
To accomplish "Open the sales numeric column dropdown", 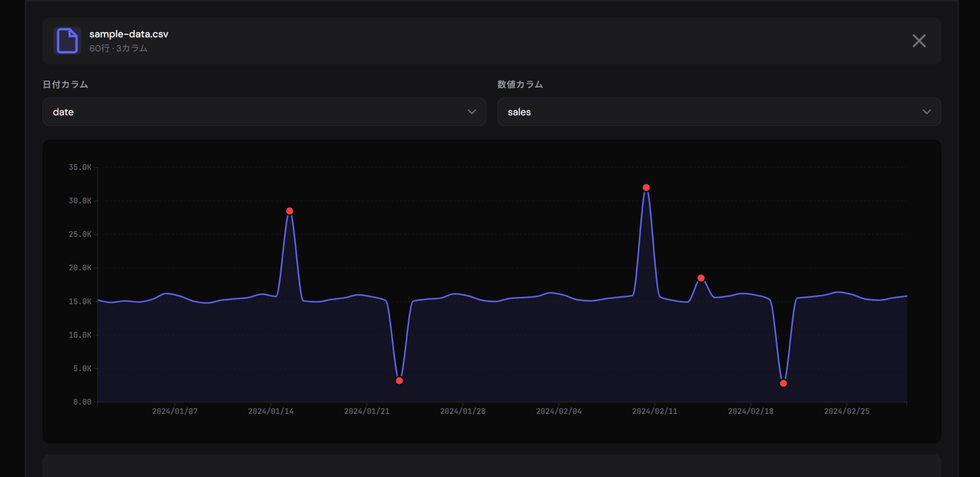I will 719,112.
